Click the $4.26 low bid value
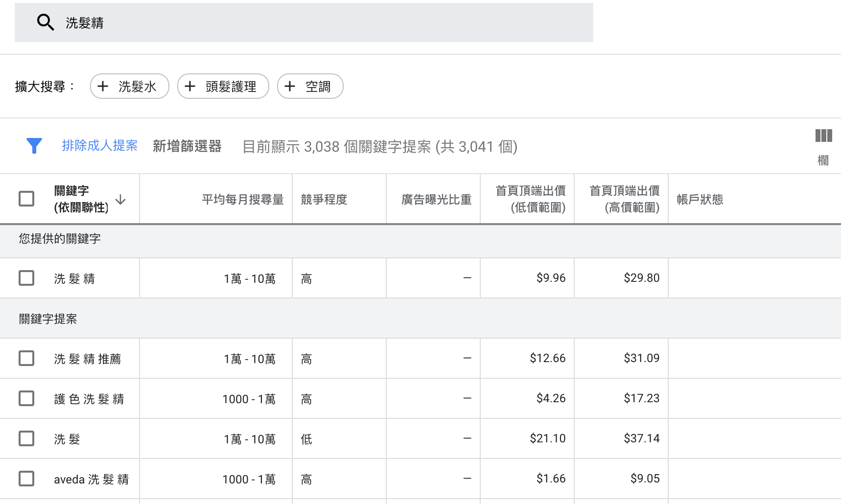Image resolution: width=841 pixels, height=504 pixels. [551, 398]
